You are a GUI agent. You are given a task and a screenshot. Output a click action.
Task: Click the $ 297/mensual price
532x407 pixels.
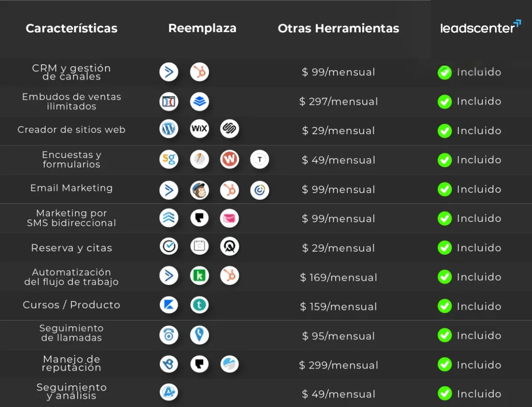pos(339,102)
